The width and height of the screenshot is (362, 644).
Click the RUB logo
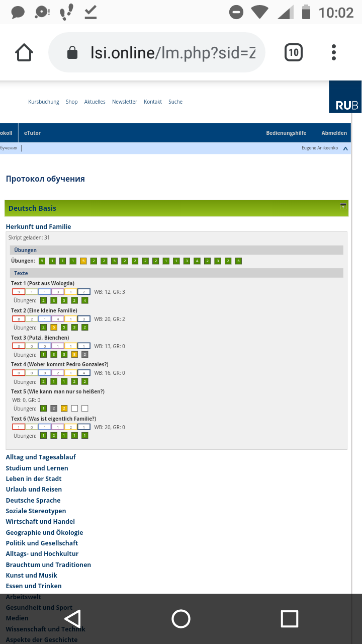click(x=346, y=98)
